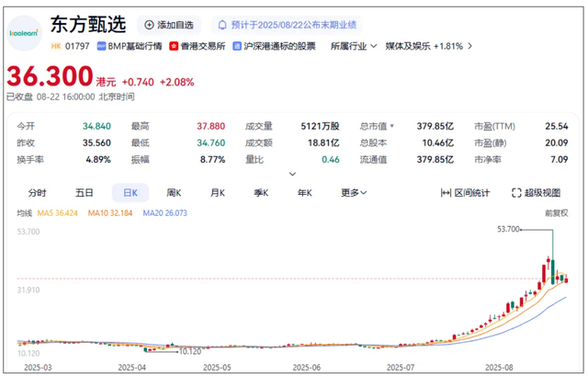
Task: Click the 市盈(TTM) value 25.54
Action: (557, 126)
